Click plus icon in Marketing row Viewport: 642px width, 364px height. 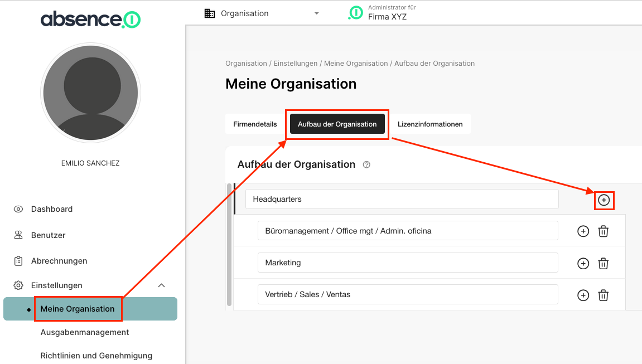click(583, 264)
